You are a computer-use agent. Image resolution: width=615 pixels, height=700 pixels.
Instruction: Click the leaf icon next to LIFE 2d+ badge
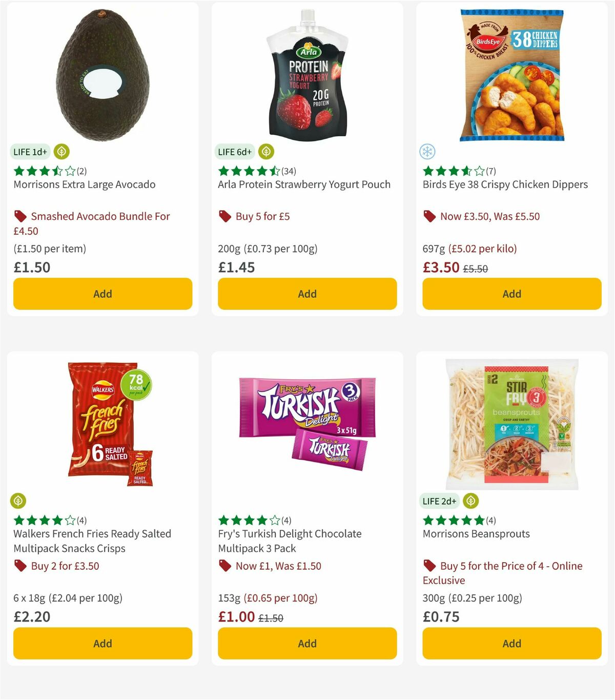470,501
